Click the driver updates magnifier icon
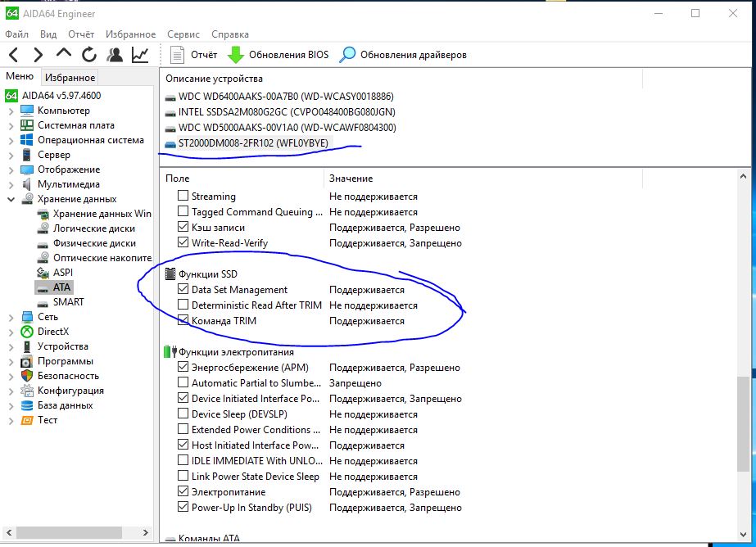Screen dimensions: 756x547 tap(347, 55)
